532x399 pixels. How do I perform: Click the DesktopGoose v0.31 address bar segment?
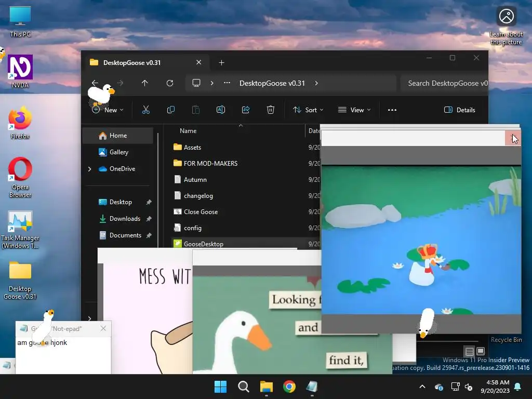point(272,83)
